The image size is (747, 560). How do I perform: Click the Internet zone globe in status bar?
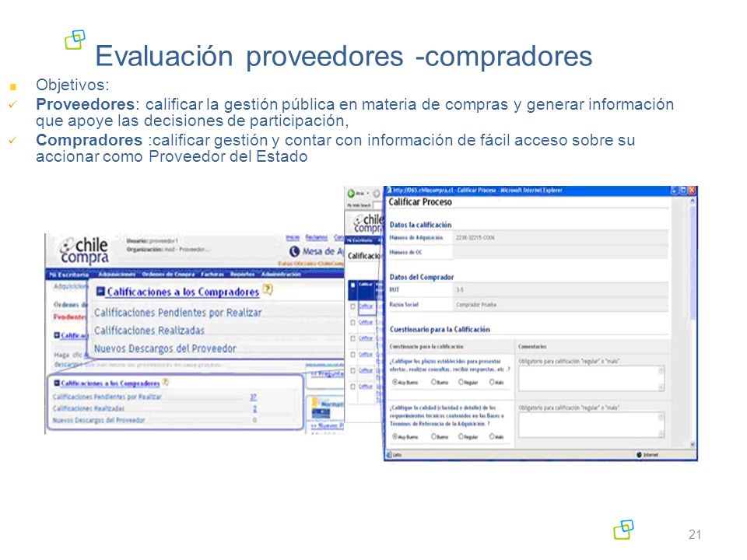point(640,455)
